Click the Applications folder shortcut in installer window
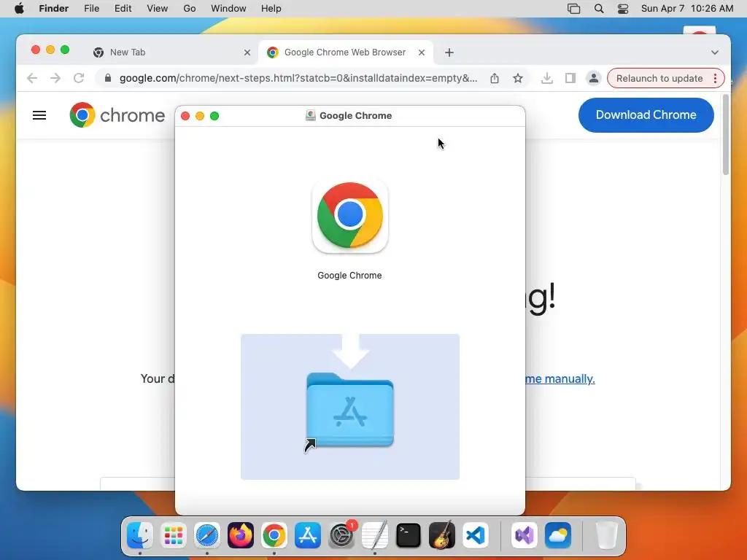747x560 pixels. [350, 410]
